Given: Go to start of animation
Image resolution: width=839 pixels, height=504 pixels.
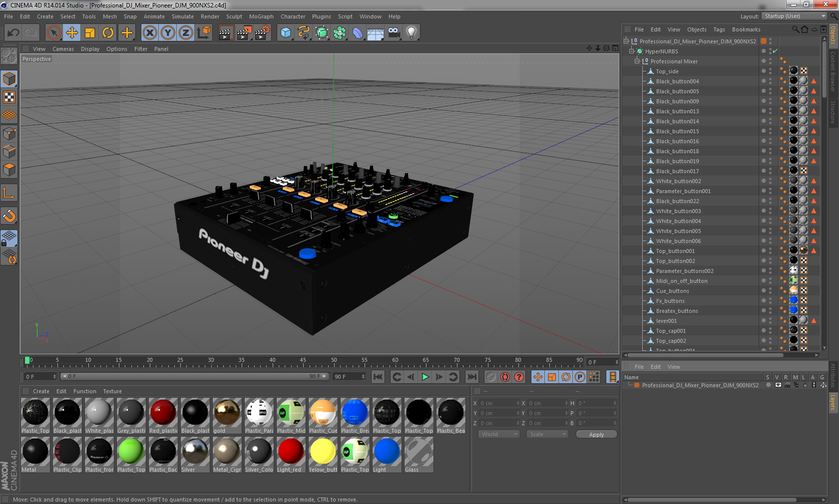Looking at the screenshot, I should (x=378, y=377).
